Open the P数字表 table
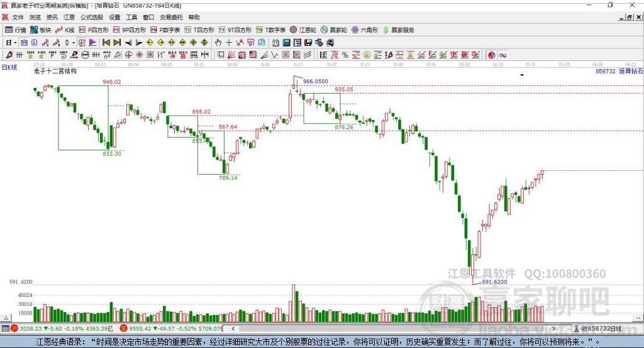Screen dimensions: 644x348 [165, 30]
